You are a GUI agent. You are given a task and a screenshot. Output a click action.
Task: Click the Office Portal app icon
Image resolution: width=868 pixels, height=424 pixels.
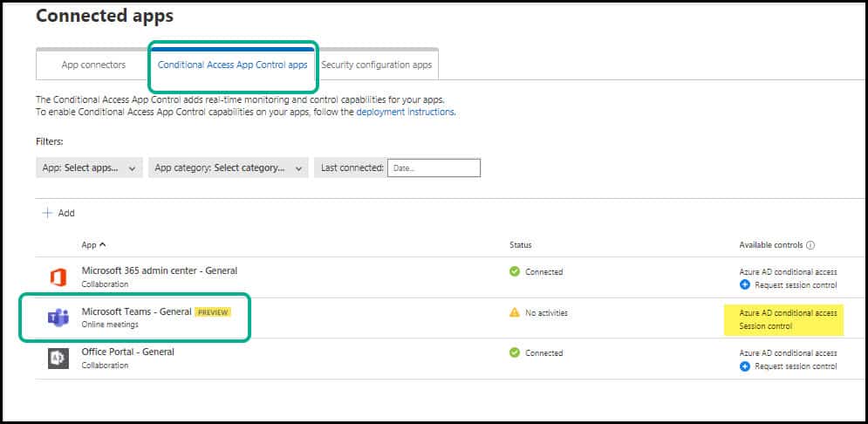point(58,359)
